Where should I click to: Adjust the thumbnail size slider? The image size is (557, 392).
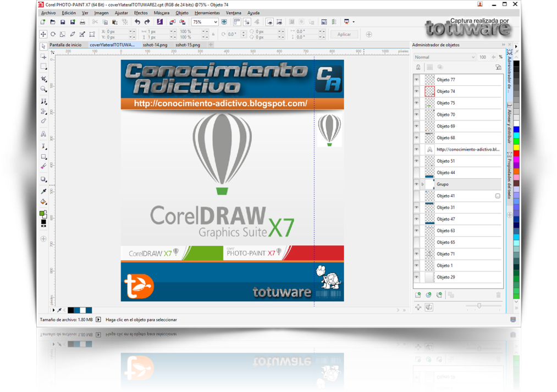pos(479,305)
